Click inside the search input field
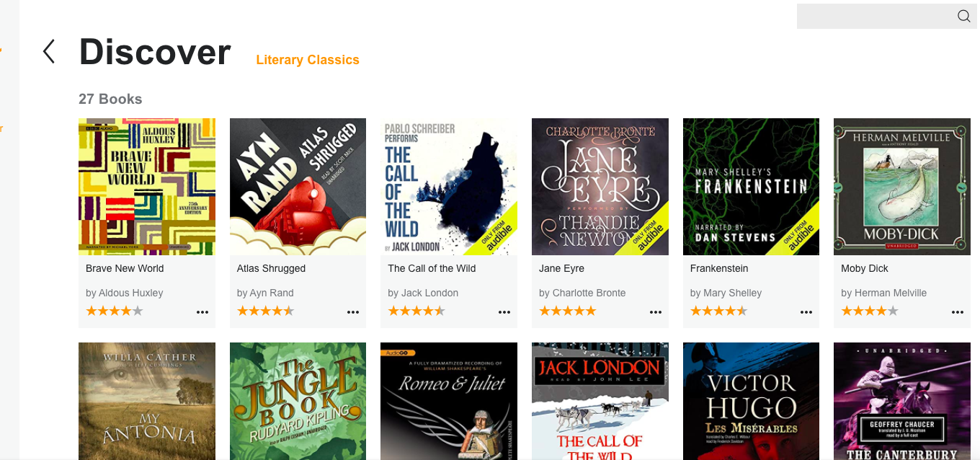 coord(875,17)
